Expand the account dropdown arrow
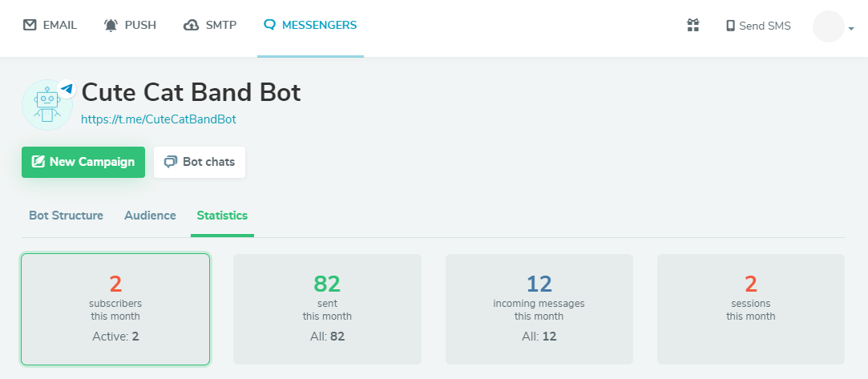The height and width of the screenshot is (379, 868). pyautogui.click(x=851, y=29)
